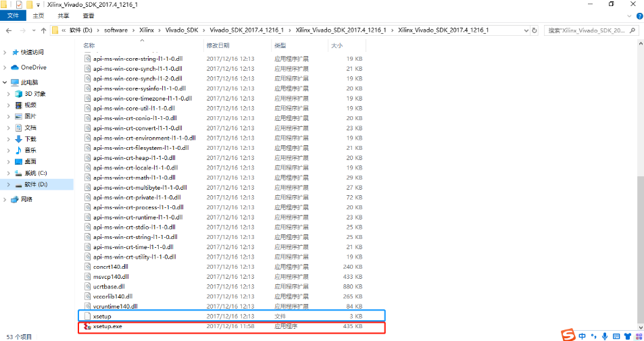Open the 文件 menu
The height and width of the screenshot is (341, 644).
click(x=13, y=16)
